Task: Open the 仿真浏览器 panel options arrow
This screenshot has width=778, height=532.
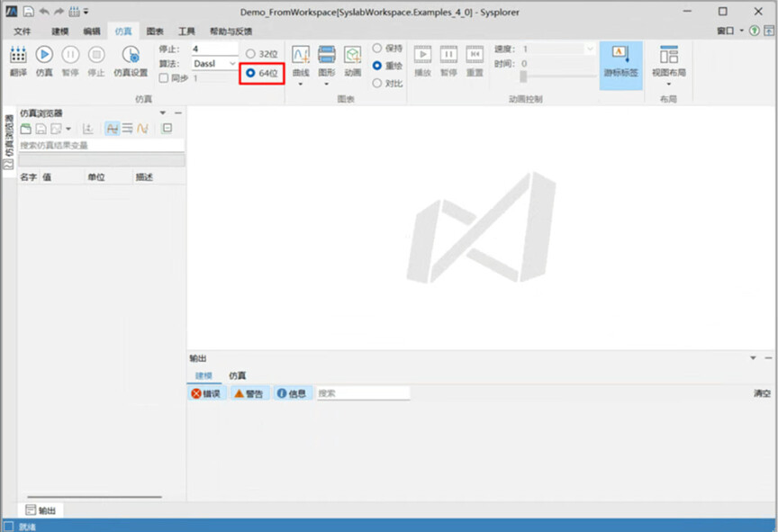Action: 163,113
